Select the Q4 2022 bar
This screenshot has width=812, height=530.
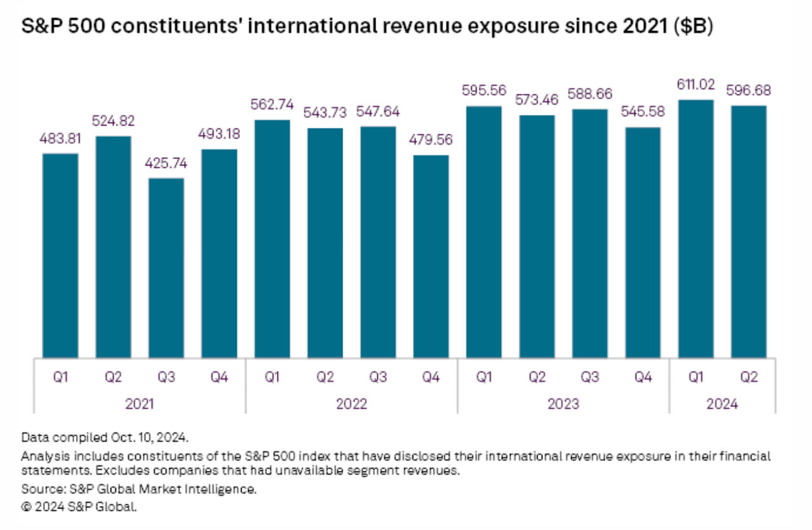(x=431, y=256)
